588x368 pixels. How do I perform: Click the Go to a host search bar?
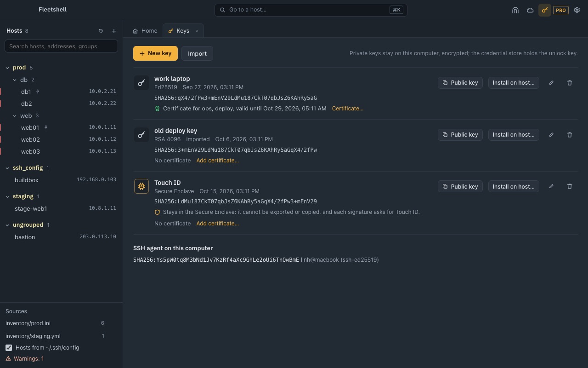click(x=311, y=10)
